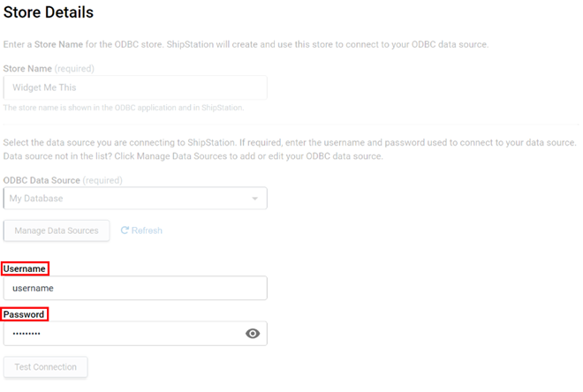The image size is (583, 392).
Task: Click the Refresh link text
Action: (x=147, y=230)
